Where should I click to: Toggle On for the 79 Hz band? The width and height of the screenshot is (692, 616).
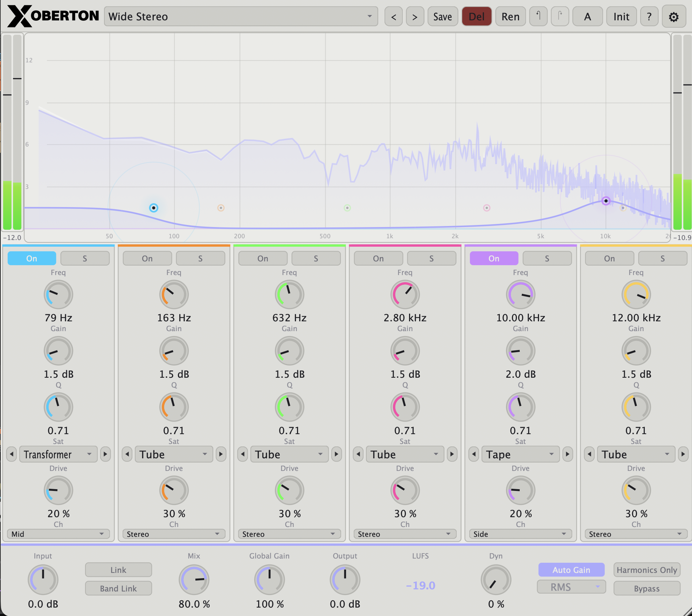(32, 258)
